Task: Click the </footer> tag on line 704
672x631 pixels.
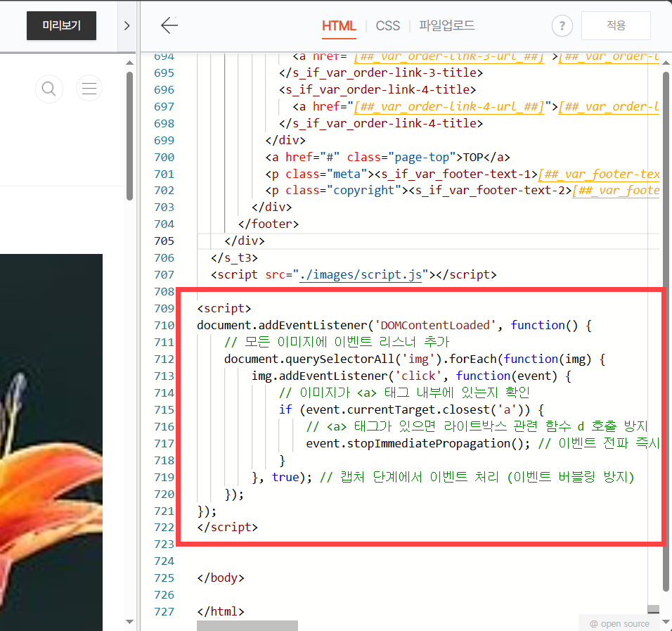Action: pyautogui.click(x=269, y=224)
